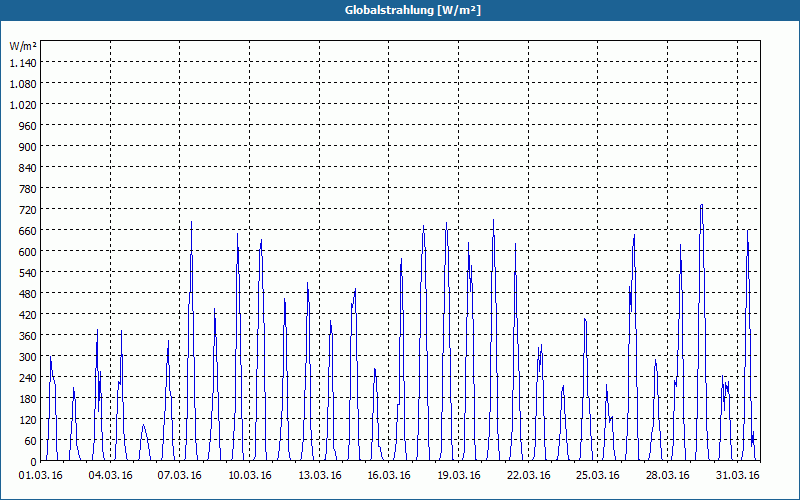The width and height of the screenshot is (800, 500).
Task: Click the W/m² axis unit label
Action: pos(23,46)
